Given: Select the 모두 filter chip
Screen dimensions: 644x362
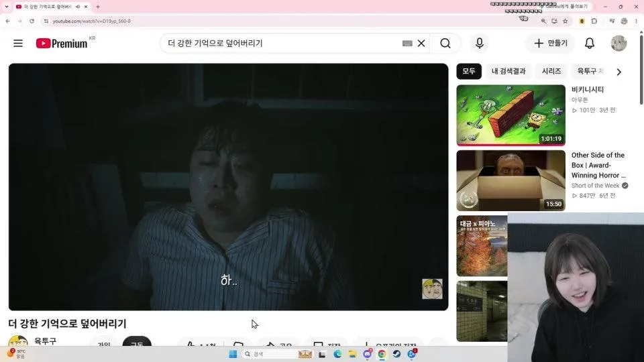Looking at the screenshot, I should pyautogui.click(x=469, y=71).
